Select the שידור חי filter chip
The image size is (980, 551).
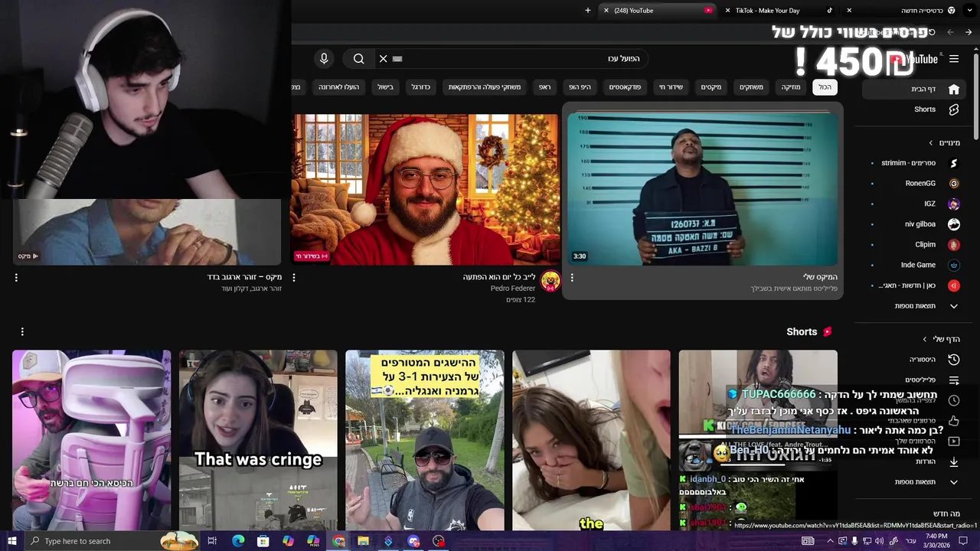click(671, 87)
